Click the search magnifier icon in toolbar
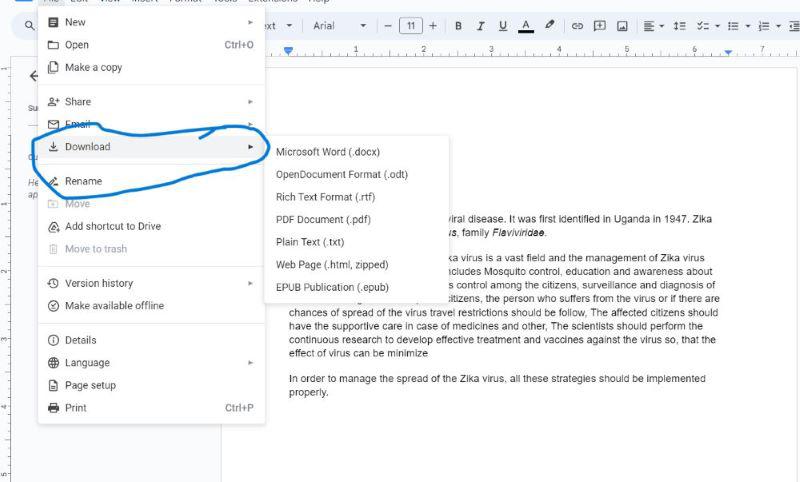 click(30, 26)
